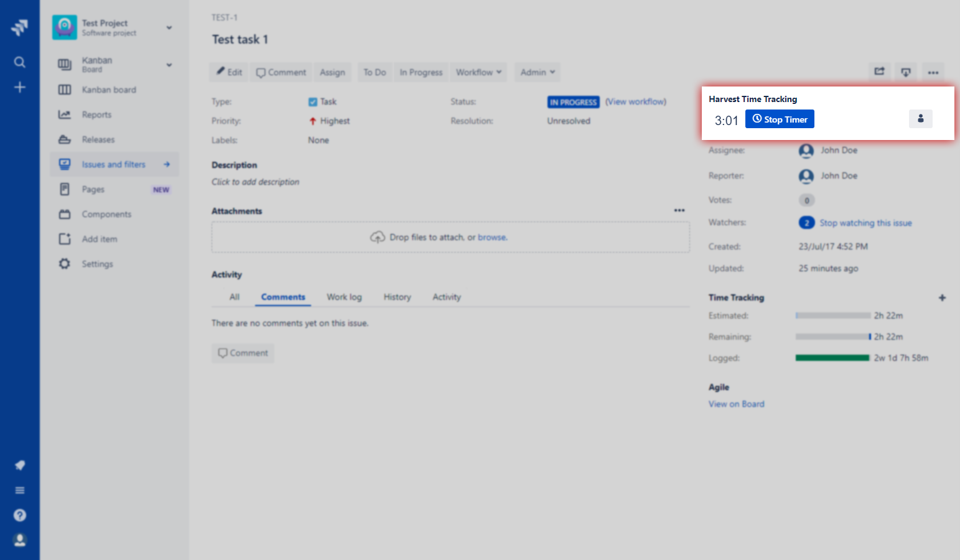The image size is (960, 560).
Task: Click to add a description
Action: (x=255, y=182)
